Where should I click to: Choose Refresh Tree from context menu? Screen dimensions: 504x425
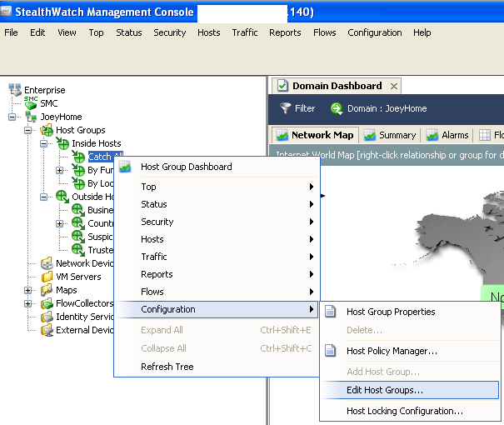click(x=168, y=367)
